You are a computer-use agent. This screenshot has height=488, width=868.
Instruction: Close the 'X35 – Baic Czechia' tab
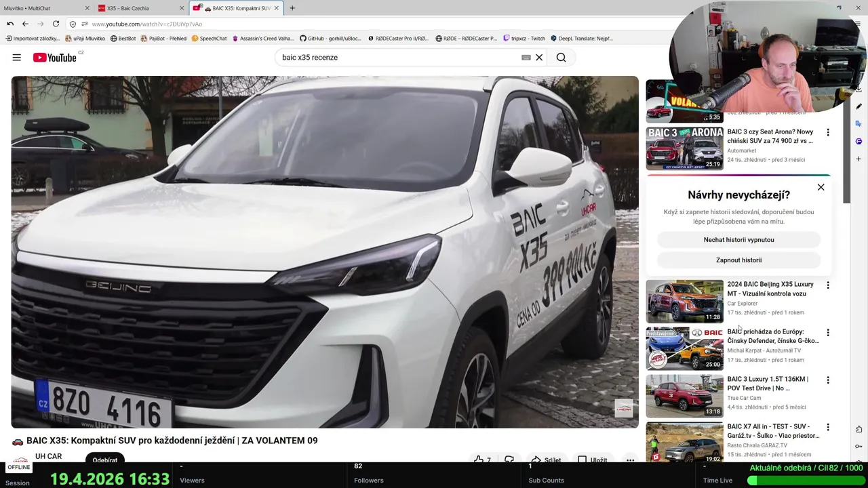pos(182,8)
